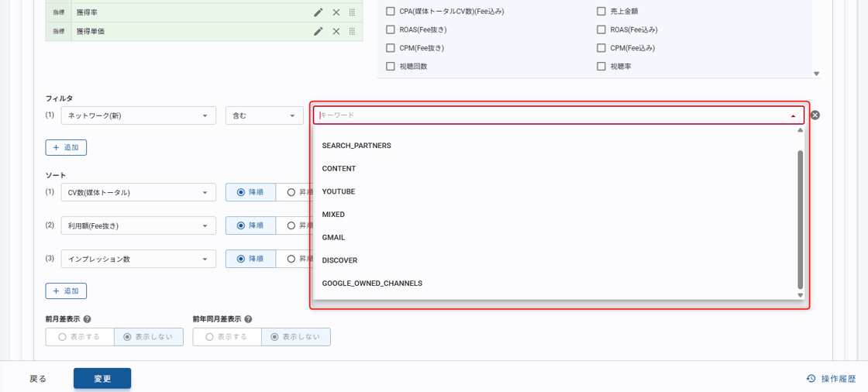Enable the ROAS(Fee抜き) checkbox
Viewport: 868px width, 392px height.
point(391,29)
